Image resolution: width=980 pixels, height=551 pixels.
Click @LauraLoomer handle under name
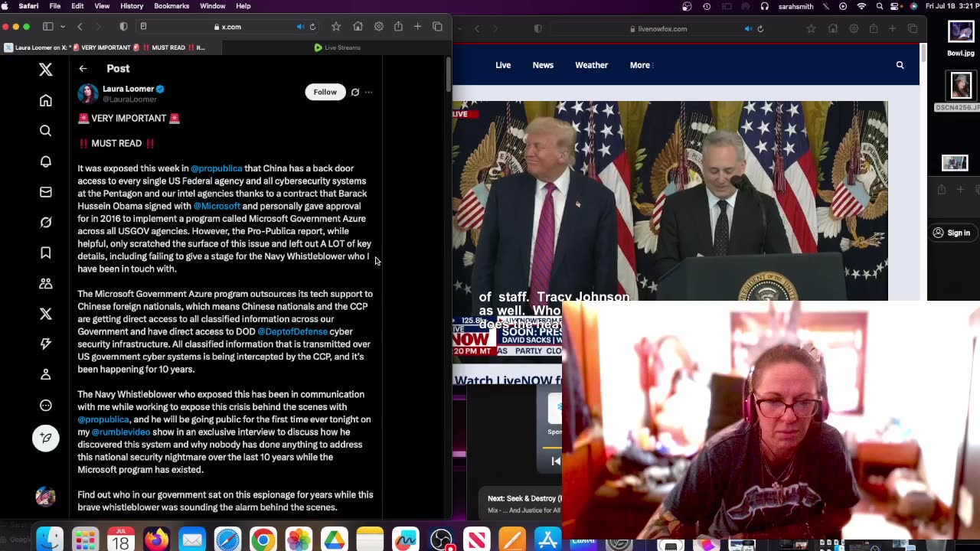click(x=129, y=99)
